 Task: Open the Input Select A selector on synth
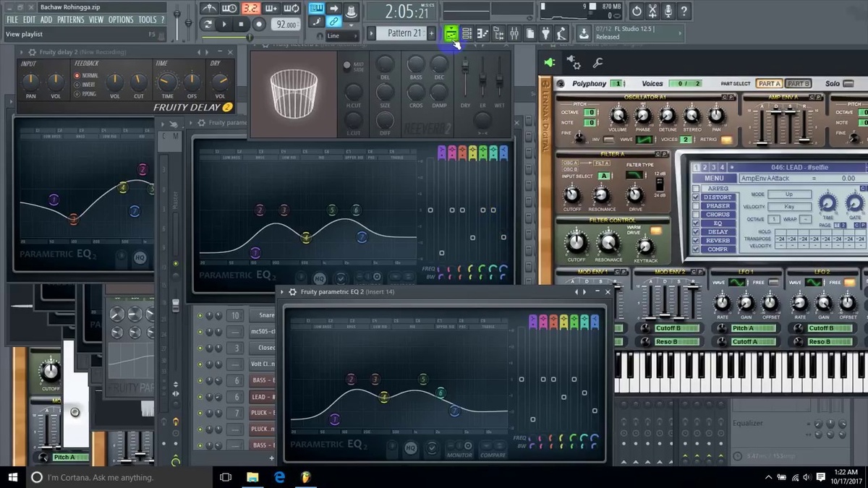(603, 176)
